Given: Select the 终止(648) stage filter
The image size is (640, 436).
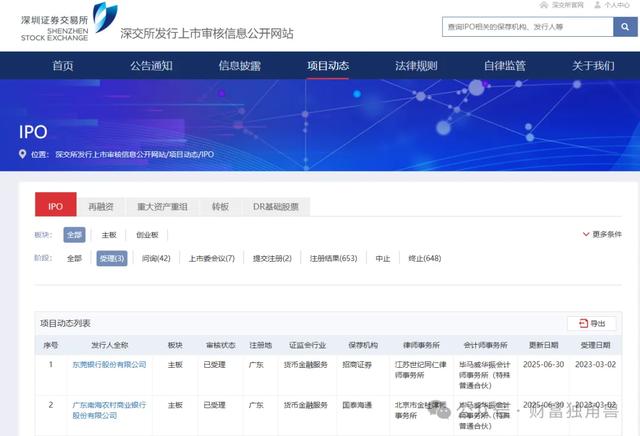Looking at the screenshot, I should (424, 258).
